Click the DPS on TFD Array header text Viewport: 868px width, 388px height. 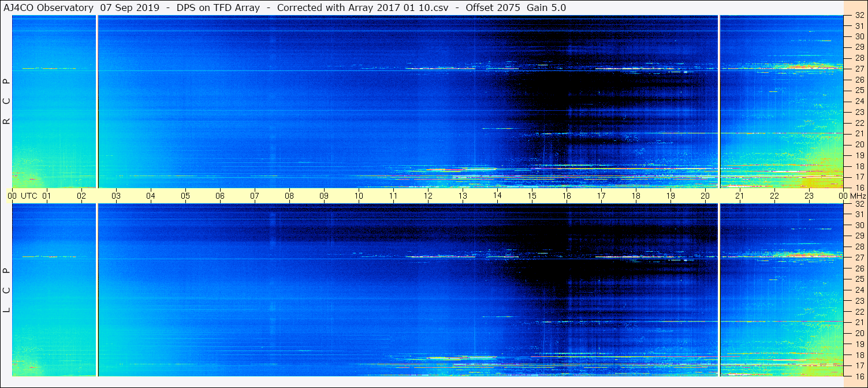[x=217, y=8]
